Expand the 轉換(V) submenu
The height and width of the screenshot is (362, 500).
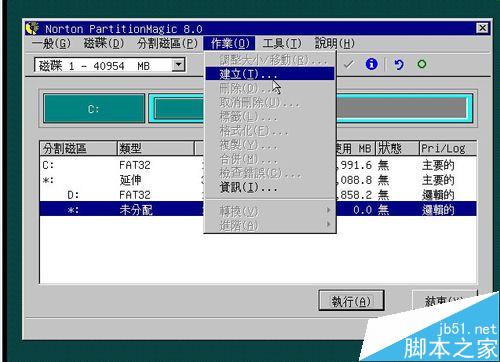click(270, 210)
